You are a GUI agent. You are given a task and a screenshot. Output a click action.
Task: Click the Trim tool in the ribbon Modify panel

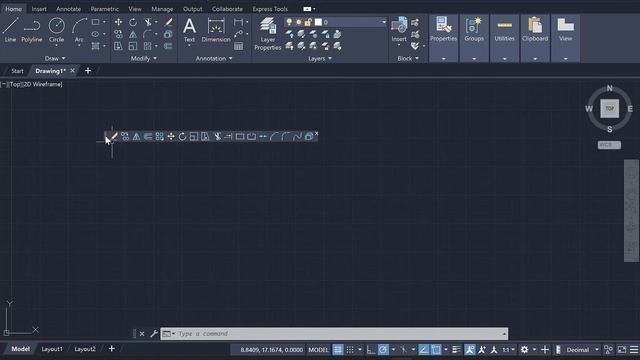coord(148,22)
